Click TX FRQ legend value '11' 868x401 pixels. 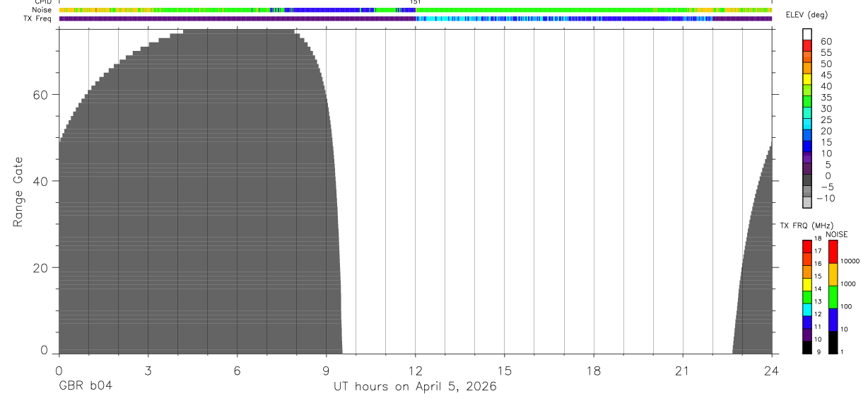(x=817, y=327)
